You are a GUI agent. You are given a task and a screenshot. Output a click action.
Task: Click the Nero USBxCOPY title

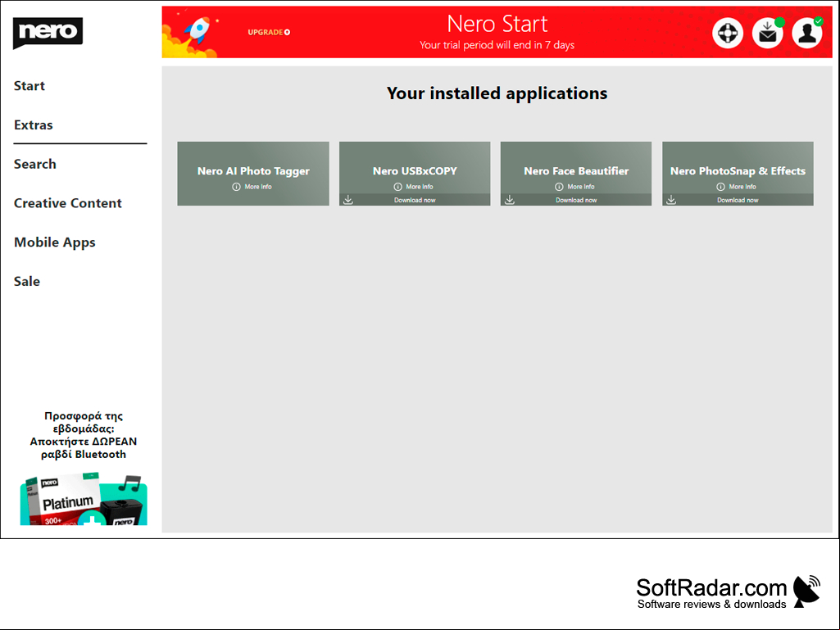415,171
